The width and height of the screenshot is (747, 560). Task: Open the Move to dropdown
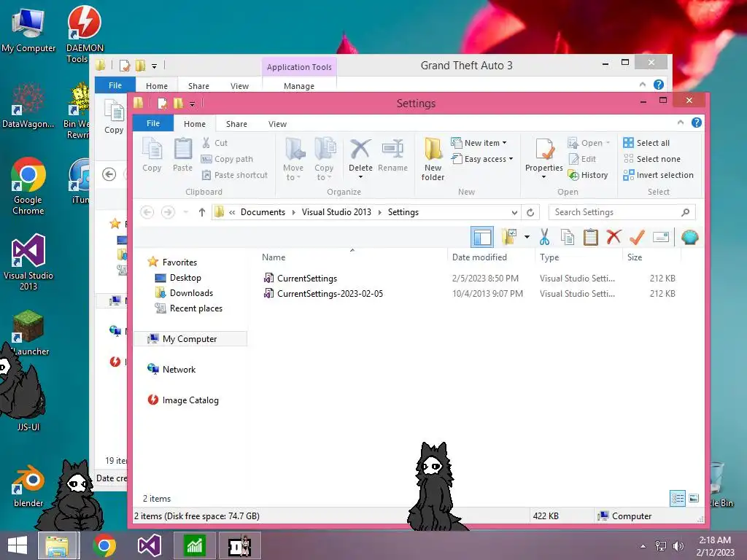[x=293, y=160]
